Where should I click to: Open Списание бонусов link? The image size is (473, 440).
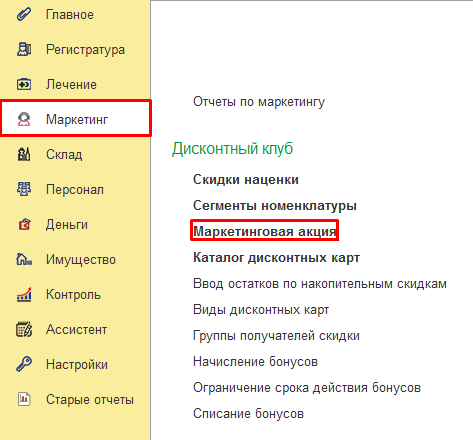tap(248, 414)
